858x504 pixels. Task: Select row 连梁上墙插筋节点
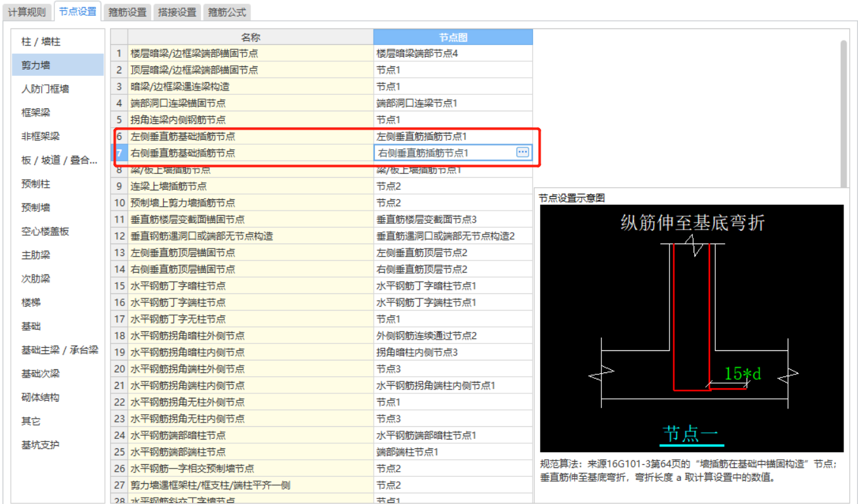250,186
